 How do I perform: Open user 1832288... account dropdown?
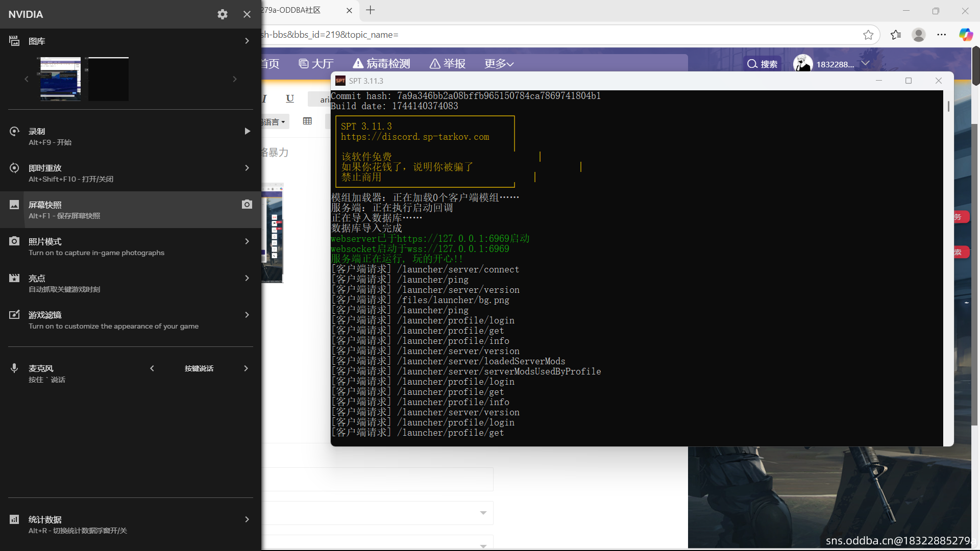tap(866, 64)
